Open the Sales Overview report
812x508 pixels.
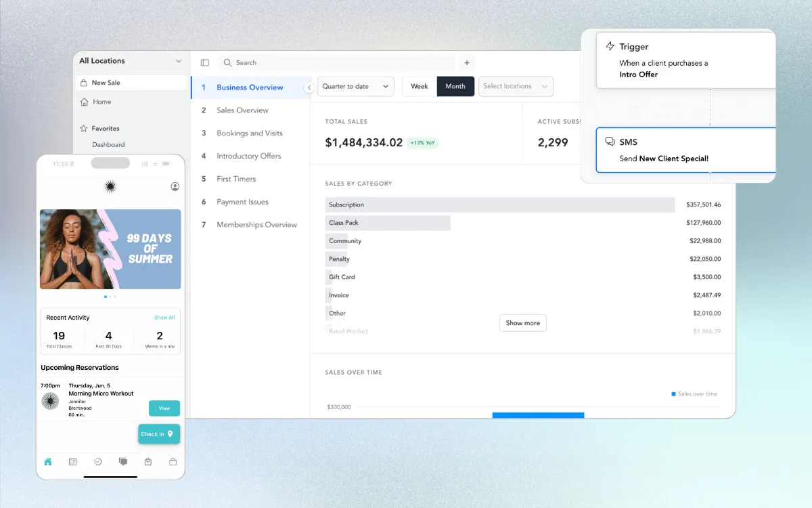242,110
